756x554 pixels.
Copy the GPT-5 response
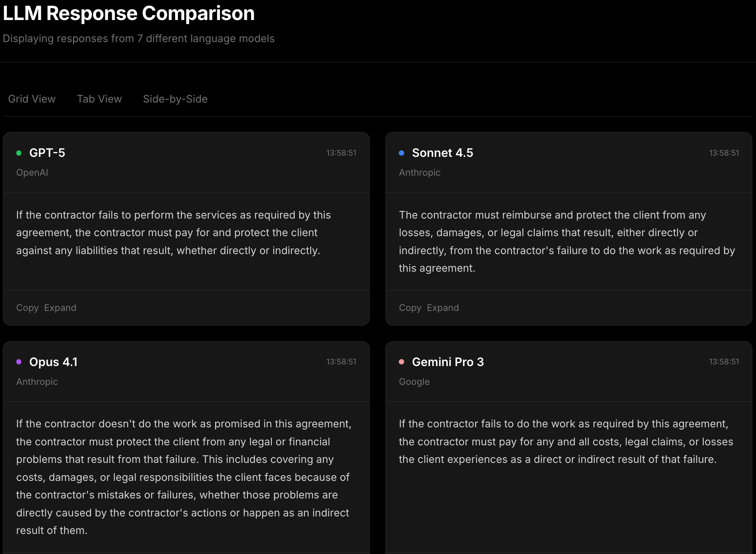27,308
